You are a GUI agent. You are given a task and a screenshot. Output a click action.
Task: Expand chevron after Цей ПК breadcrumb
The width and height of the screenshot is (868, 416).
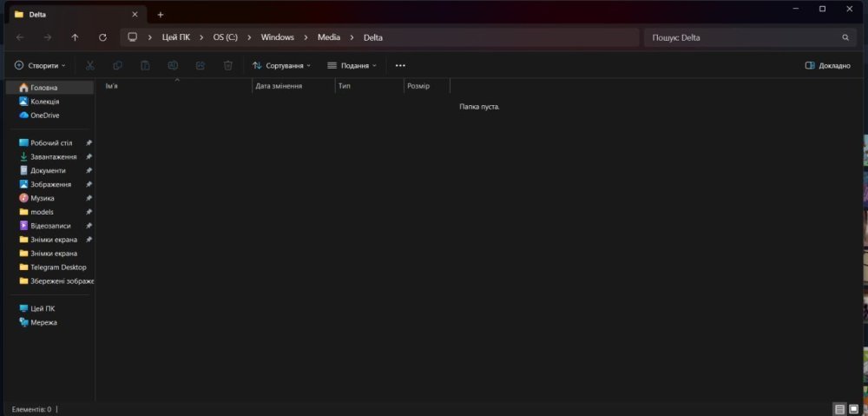click(201, 37)
